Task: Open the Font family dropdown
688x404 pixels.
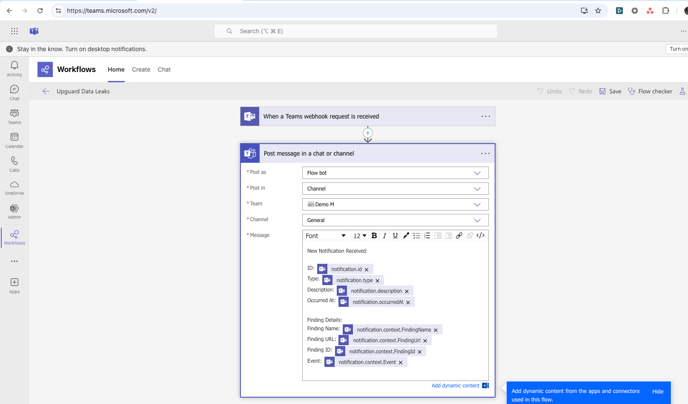Action: pyautogui.click(x=326, y=236)
